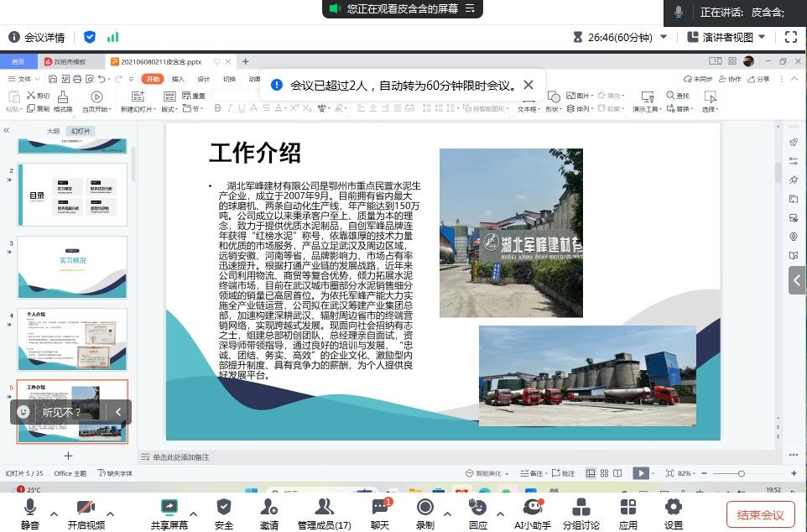
Task: Open the 图片 insert picture dropdown
Action: click(580, 96)
